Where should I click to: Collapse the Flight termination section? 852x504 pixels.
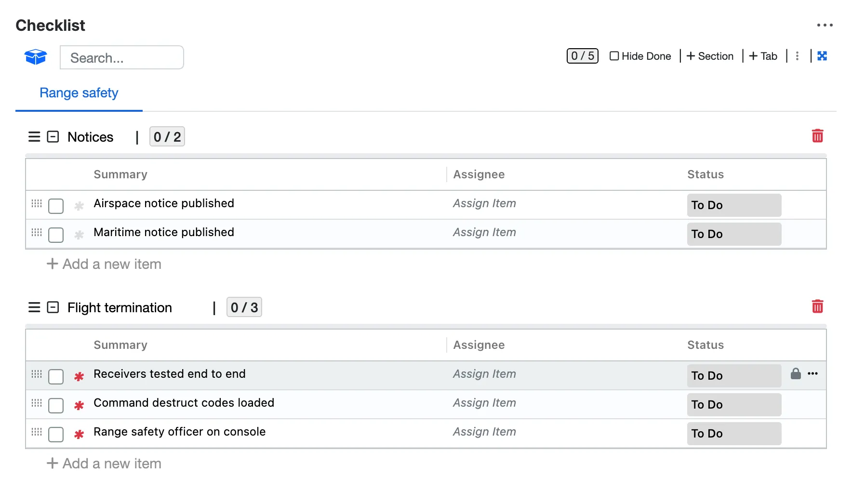[53, 307]
